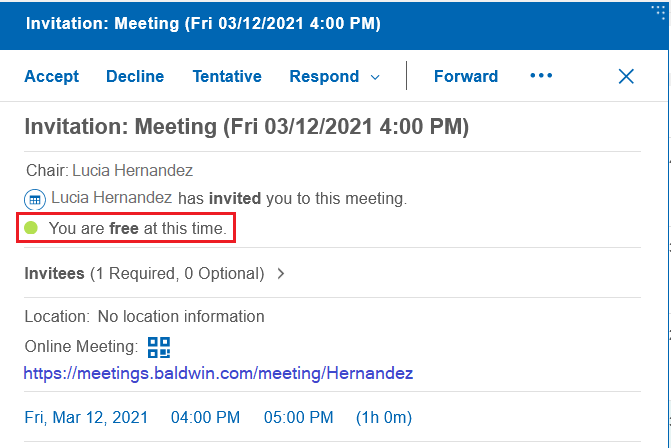Show the online meeting QR code
Screen dimensions: 671x448
coord(159,347)
